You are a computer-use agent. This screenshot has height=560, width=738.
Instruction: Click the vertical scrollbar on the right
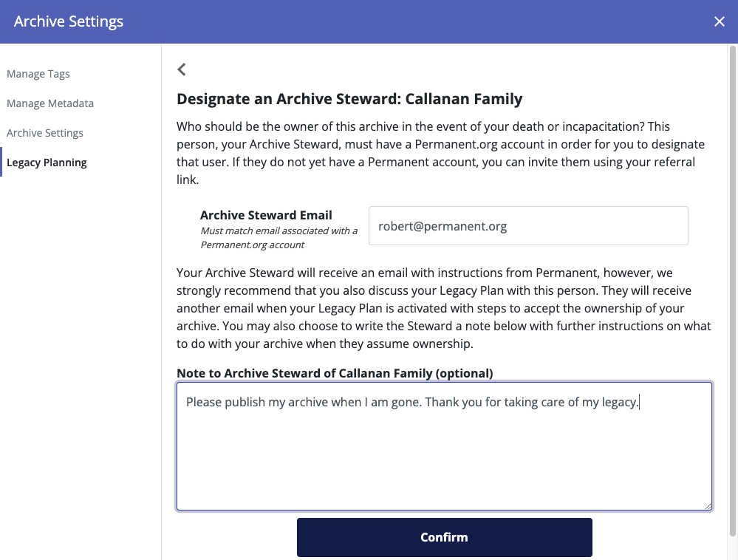732,296
